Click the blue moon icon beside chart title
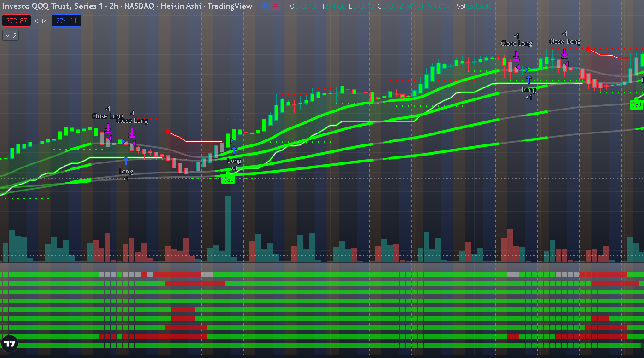This screenshot has height=358, width=644. (265, 6)
